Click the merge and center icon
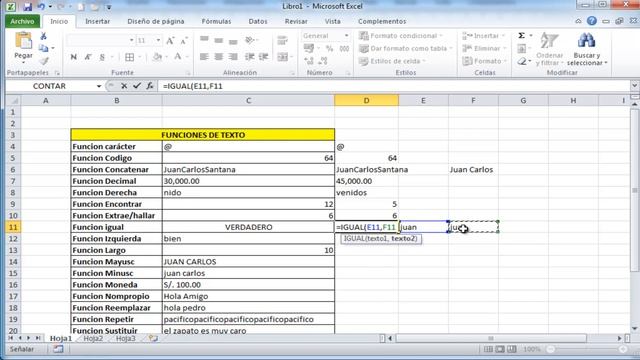Screen dimensions: 640x360 coord(282,57)
